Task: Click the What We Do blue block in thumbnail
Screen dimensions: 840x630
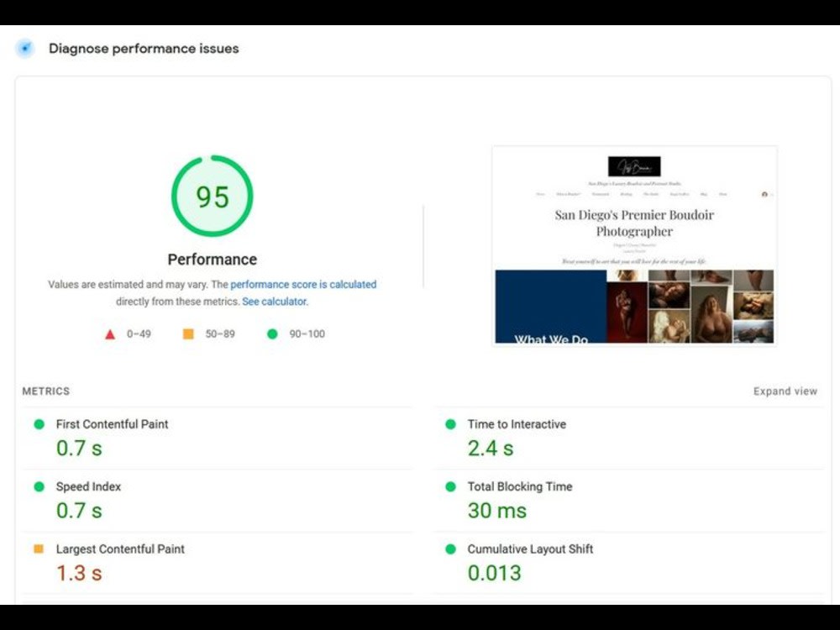Action: point(551,307)
